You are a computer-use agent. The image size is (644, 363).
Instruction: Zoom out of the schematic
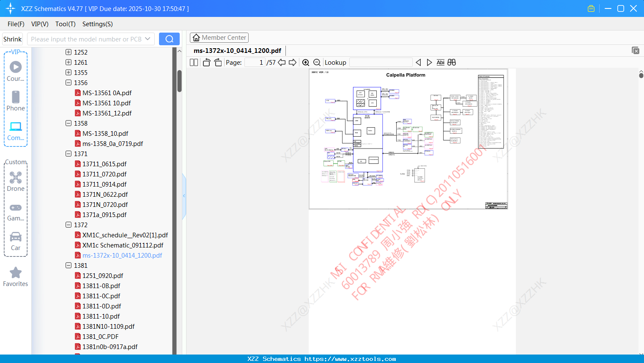(317, 63)
